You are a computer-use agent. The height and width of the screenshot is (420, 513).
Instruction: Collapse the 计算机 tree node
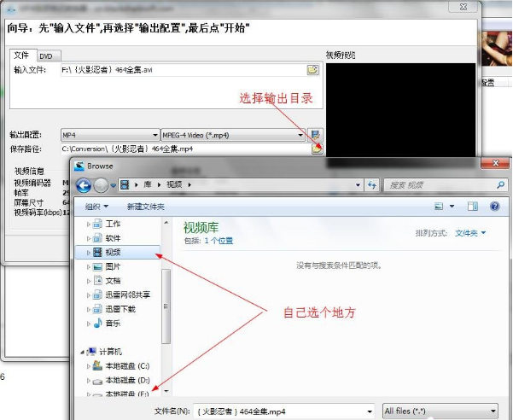83,352
